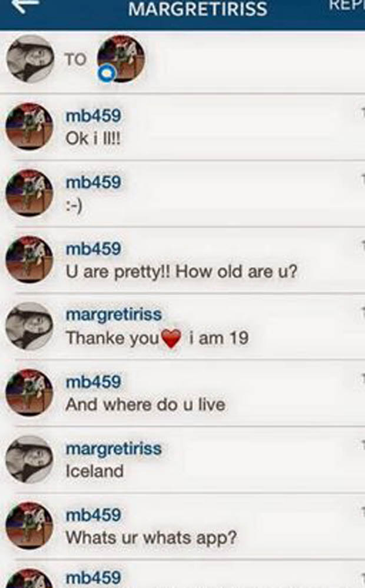Screen dimensions: 365x588
Task: Tap margretiriss avatar beside 'Iceland' message
Action: [29, 460]
